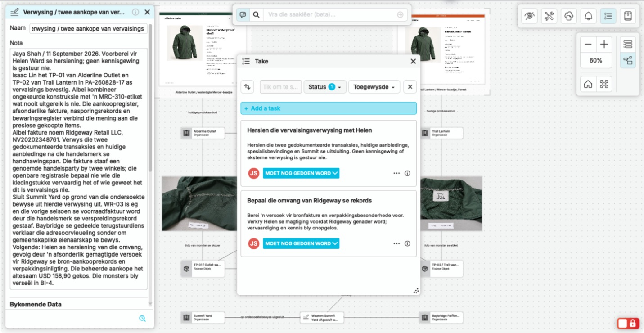The height and width of the screenshot is (333, 644).
Task: Zoom in with the plus button
Action: (x=604, y=44)
